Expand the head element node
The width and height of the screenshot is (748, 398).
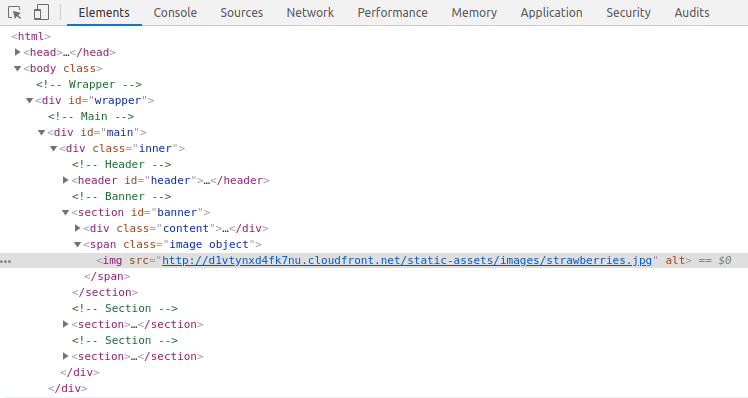[17, 52]
